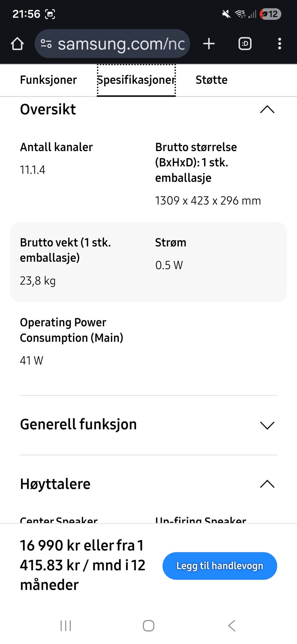Tap the Generell funksjon heading
This screenshot has height=644, width=297.
[78, 424]
